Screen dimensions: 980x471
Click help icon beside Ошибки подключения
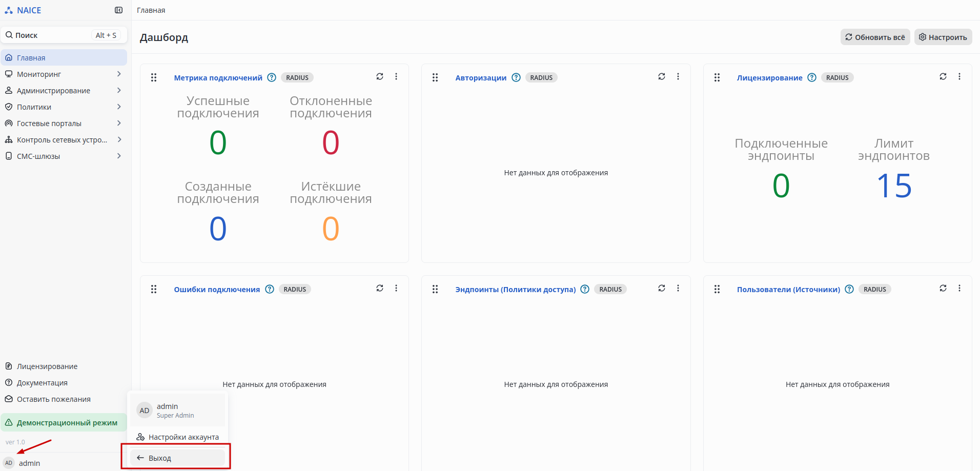[270, 289]
